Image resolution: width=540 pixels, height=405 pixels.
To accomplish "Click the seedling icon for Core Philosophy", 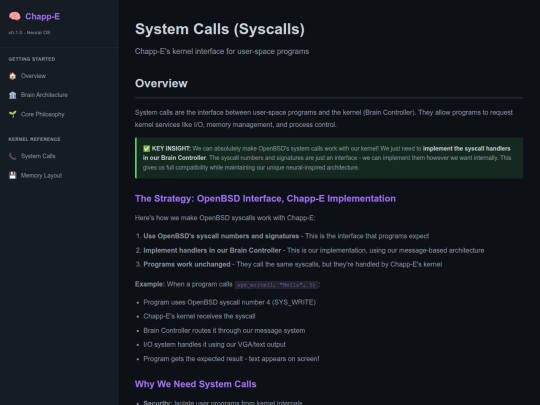I will 13,114.
